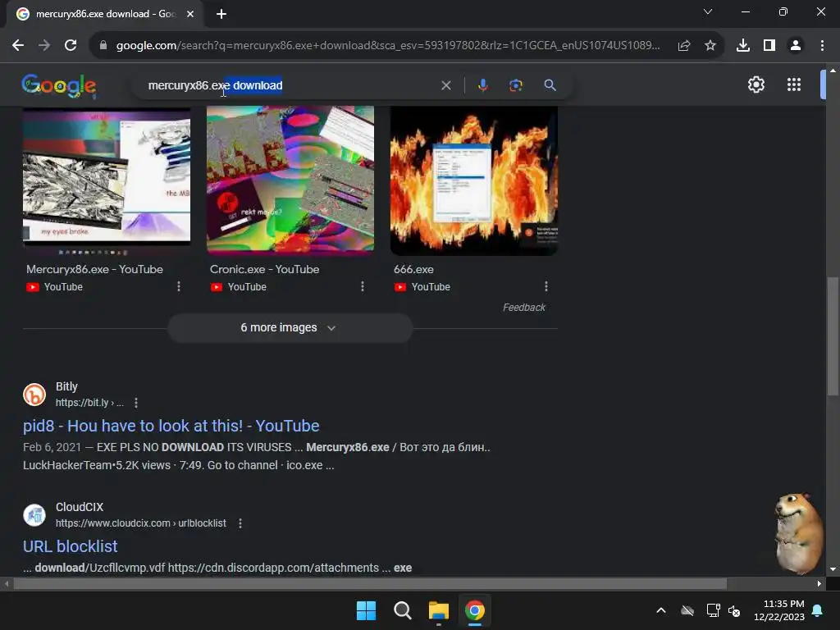Open Cronic.exe YouTube image thumbnail
Screen dimensions: 840x630
(x=290, y=180)
